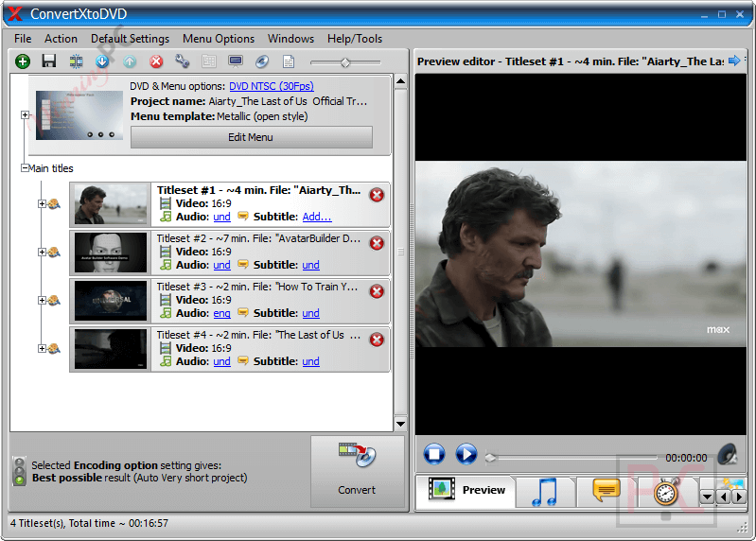
Task: Collapse the Main titles tree node
Action: tap(25, 168)
